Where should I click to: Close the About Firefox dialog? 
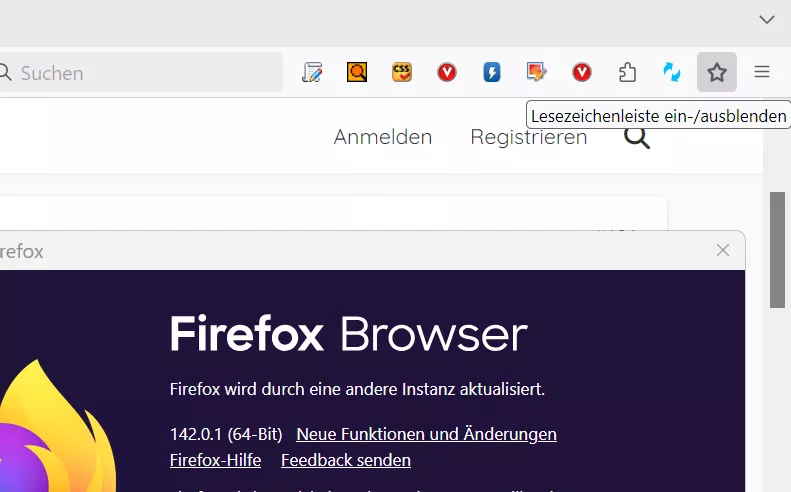coord(723,250)
